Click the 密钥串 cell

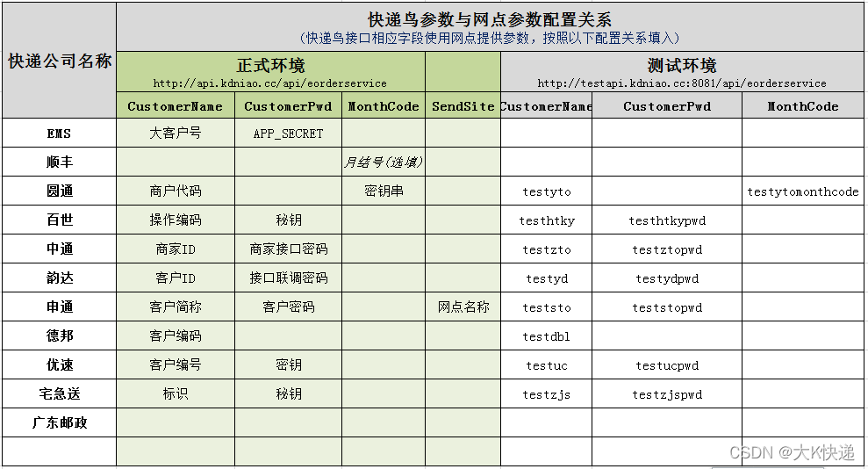point(384,191)
